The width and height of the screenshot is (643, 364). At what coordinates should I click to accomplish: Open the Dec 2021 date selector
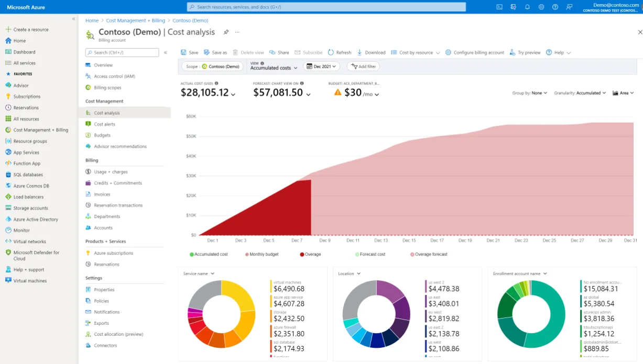321,67
